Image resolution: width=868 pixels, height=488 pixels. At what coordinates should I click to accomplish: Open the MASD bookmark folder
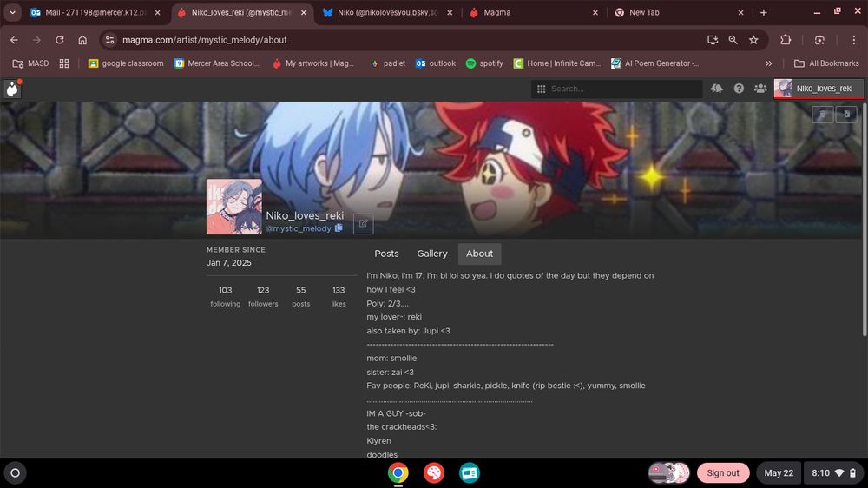(31, 63)
